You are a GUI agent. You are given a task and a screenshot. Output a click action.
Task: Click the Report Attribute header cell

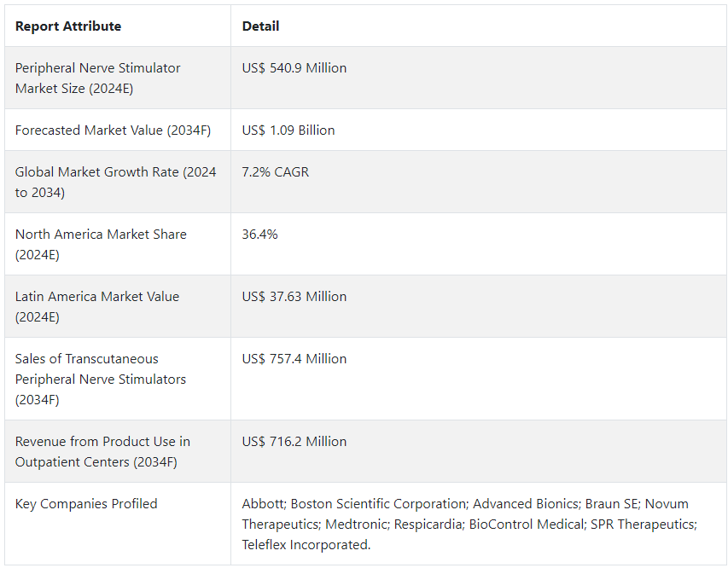(x=68, y=26)
